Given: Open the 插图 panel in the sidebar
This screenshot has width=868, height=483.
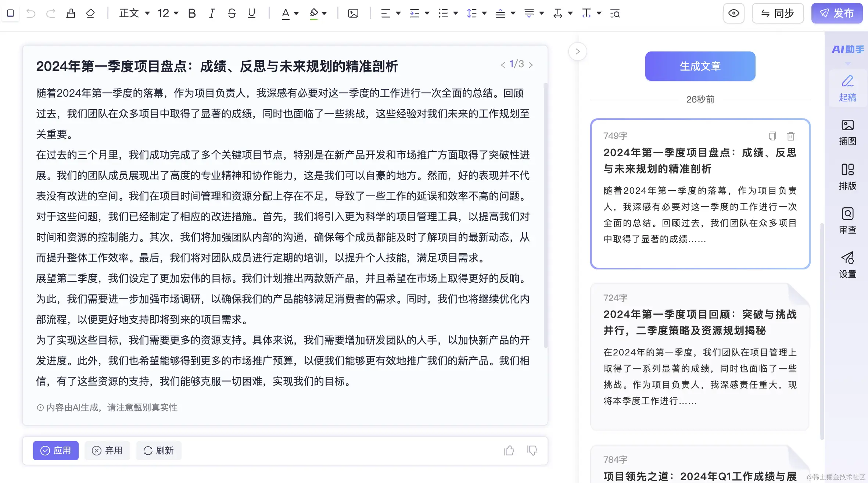Looking at the screenshot, I should (x=847, y=132).
